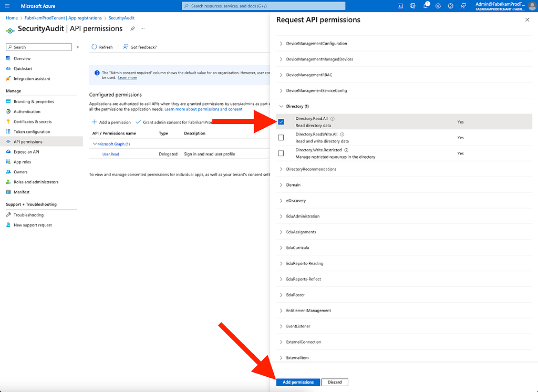Uncheck the Directory.Read.All checkbox
The height and width of the screenshot is (392, 538).
point(281,122)
